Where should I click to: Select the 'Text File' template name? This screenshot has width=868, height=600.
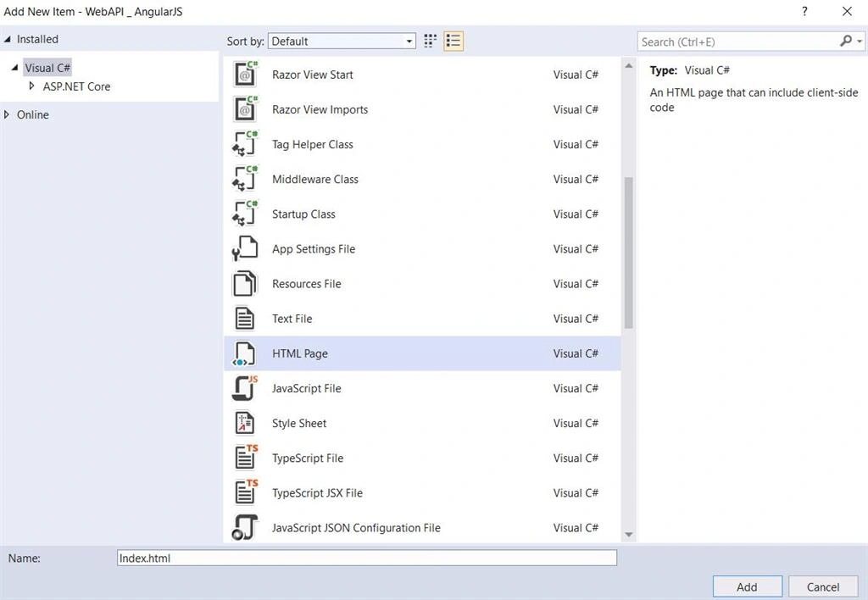(292, 319)
